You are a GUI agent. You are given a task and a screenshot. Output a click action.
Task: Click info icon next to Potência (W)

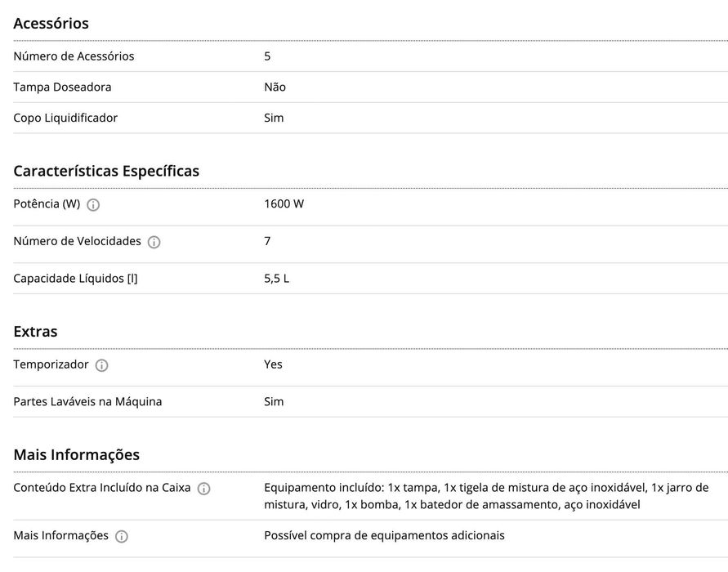coord(93,205)
